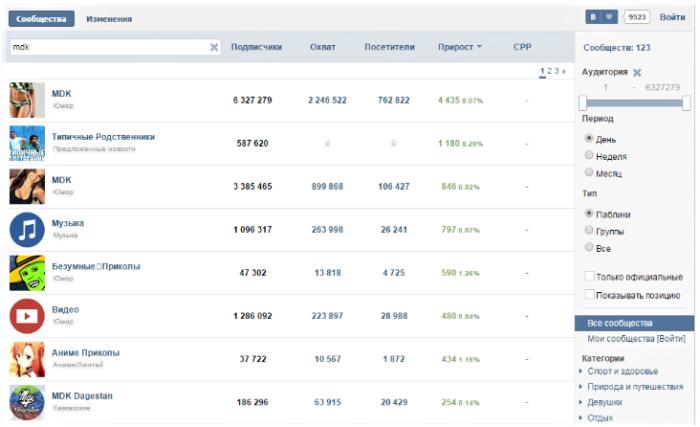Screen dimensions: 700x427
Task: Open the Аниме Приколы community link
Action: pyautogui.click(x=86, y=352)
